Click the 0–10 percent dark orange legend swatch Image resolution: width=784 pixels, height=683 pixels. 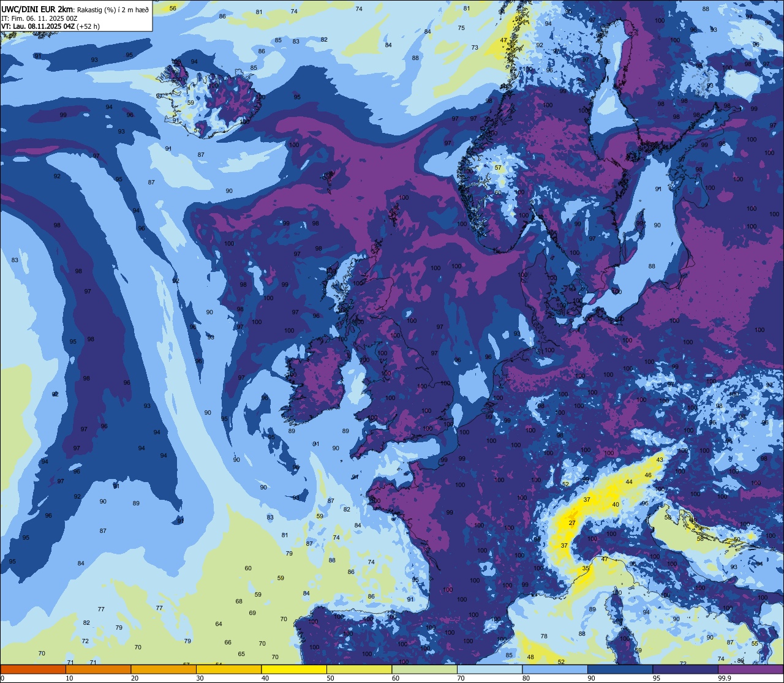click(33, 669)
